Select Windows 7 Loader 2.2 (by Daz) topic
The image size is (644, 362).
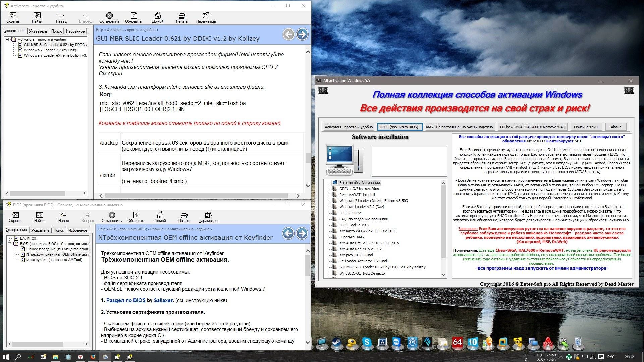pos(50,50)
